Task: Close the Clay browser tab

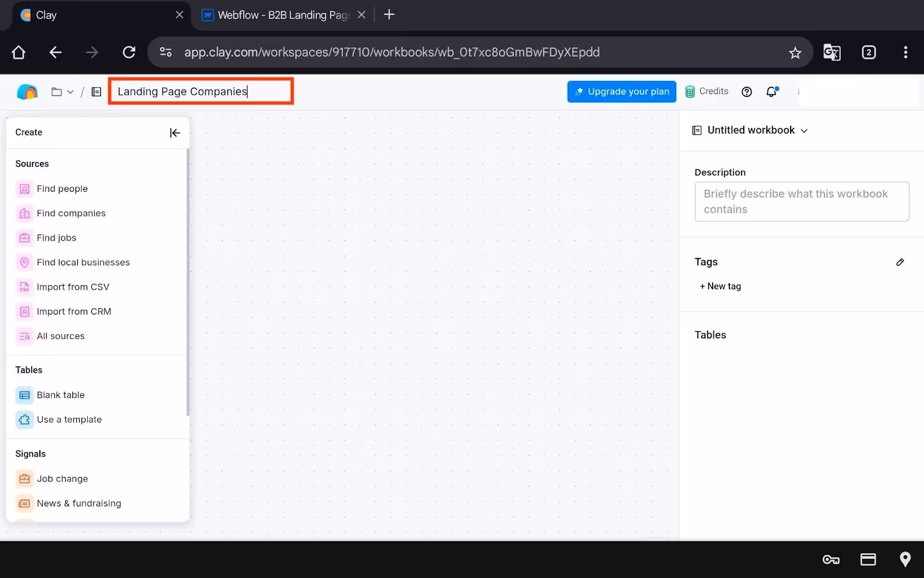Action: [180, 15]
